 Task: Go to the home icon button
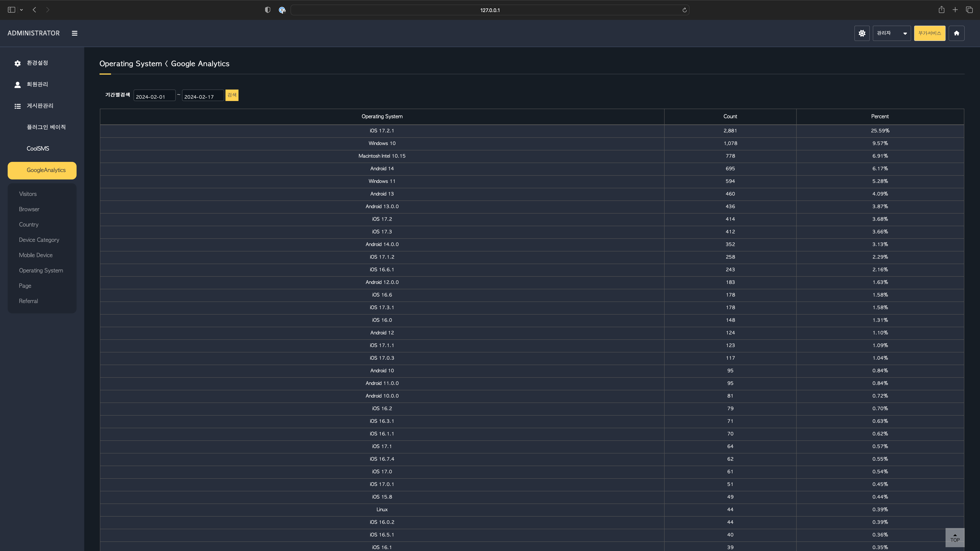[956, 33]
